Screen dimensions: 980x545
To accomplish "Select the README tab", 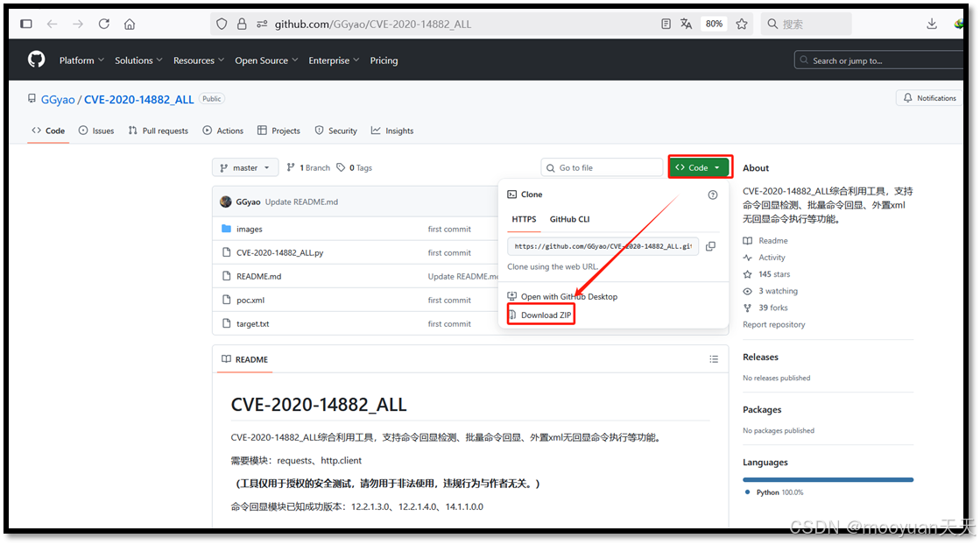I will pyautogui.click(x=244, y=359).
